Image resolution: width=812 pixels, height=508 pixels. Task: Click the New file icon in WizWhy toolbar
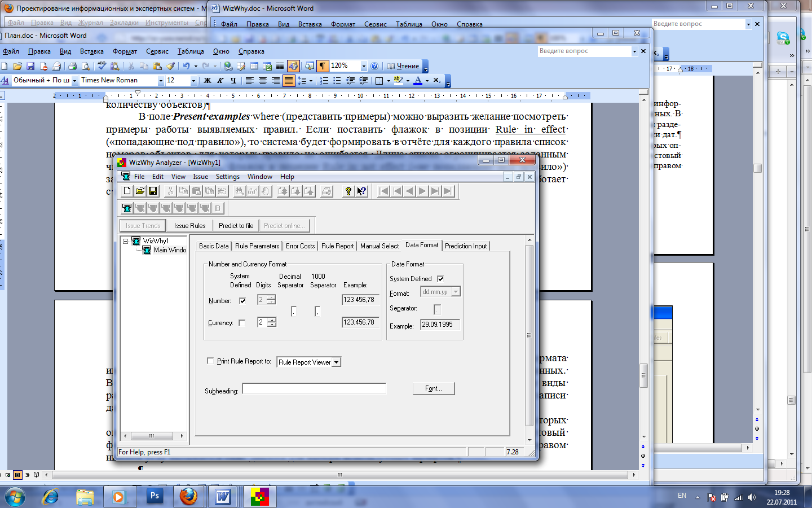[127, 191]
